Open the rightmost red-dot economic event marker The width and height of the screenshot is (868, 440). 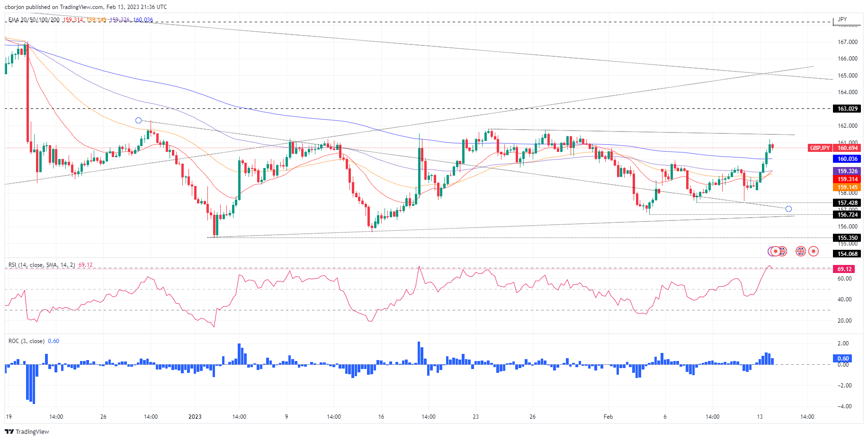(814, 251)
